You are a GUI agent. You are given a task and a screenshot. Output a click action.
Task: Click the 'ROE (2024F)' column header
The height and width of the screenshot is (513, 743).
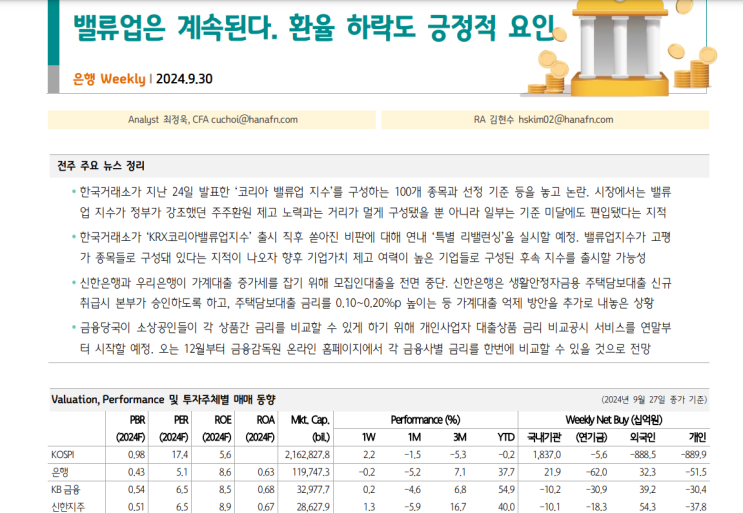pyautogui.click(x=217, y=429)
